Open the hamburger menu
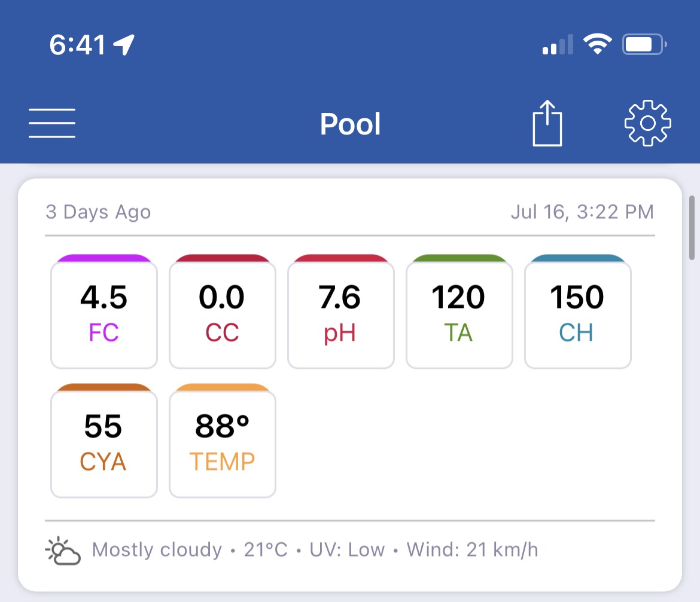 click(x=52, y=123)
